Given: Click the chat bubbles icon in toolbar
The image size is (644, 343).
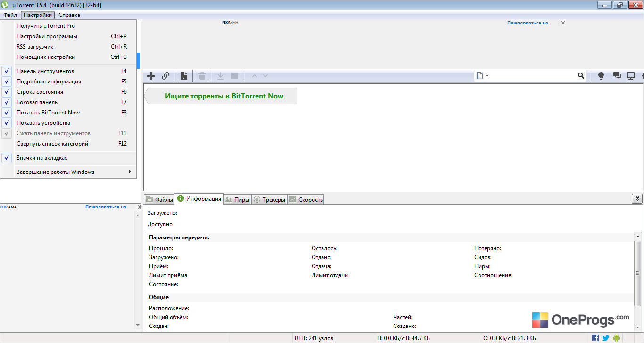Looking at the screenshot, I should point(617,76).
